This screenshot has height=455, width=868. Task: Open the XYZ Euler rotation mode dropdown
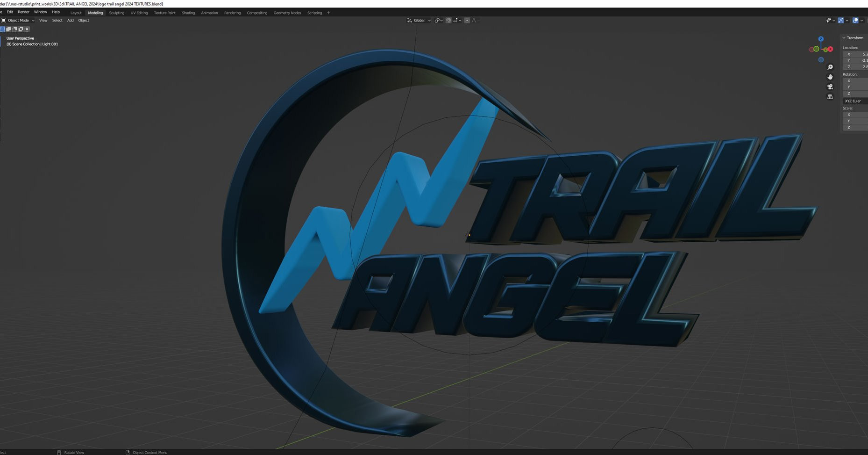point(855,101)
